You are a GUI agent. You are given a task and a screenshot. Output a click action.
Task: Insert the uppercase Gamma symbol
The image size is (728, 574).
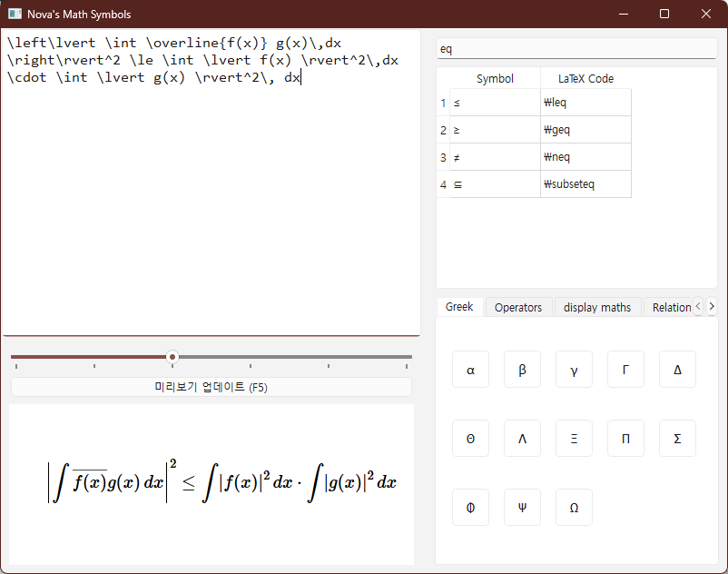[x=625, y=370]
